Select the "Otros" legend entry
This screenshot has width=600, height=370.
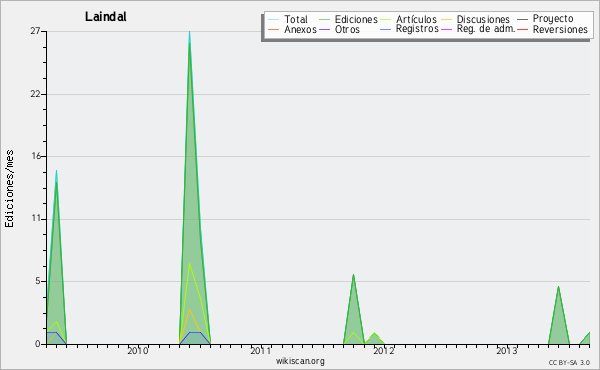pyautogui.click(x=347, y=29)
